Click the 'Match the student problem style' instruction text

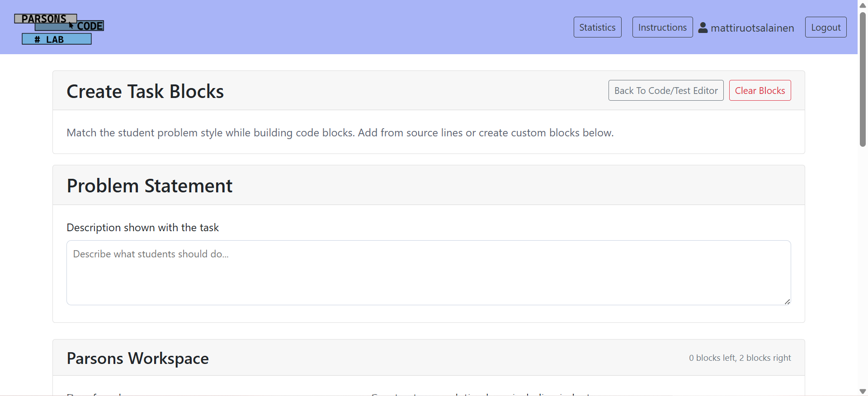coord(340,133)
